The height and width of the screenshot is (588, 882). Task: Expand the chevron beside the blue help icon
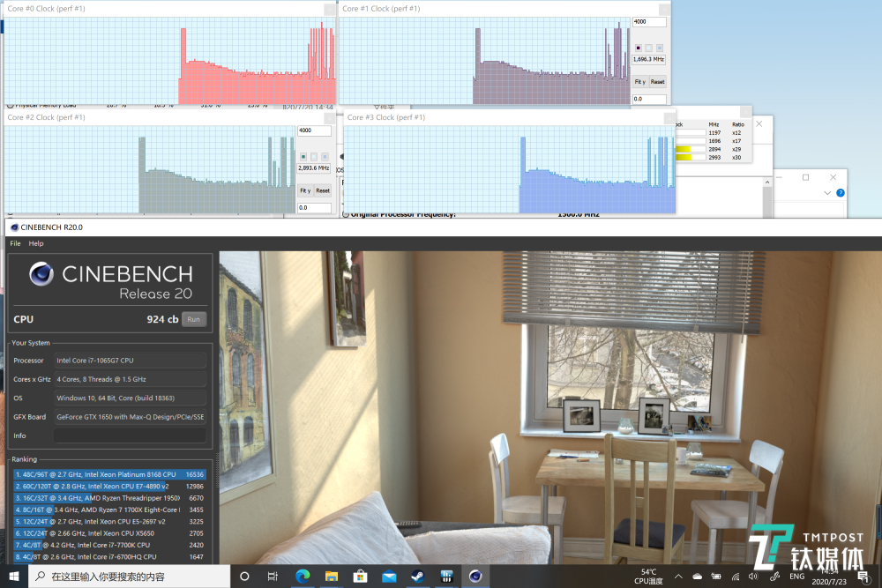point(827,193)
